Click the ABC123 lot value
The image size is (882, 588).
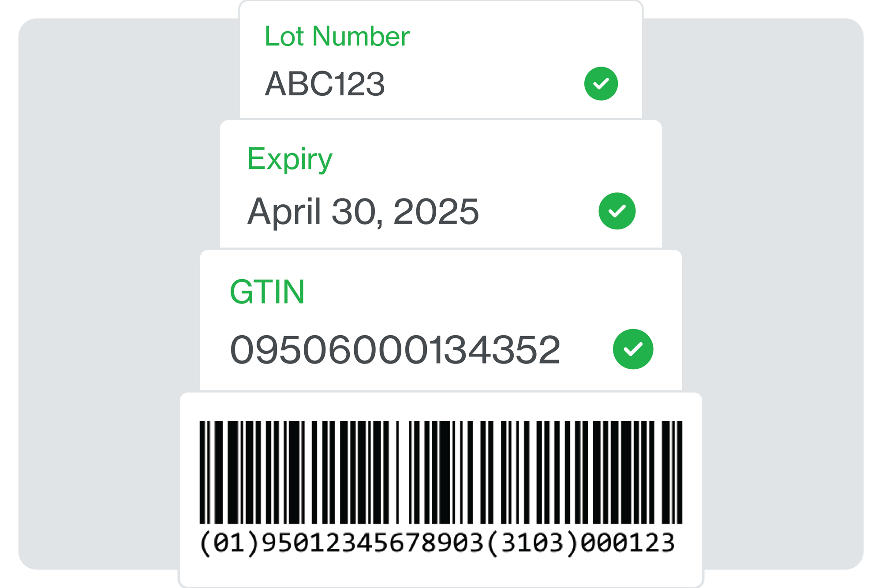(325, 84)
